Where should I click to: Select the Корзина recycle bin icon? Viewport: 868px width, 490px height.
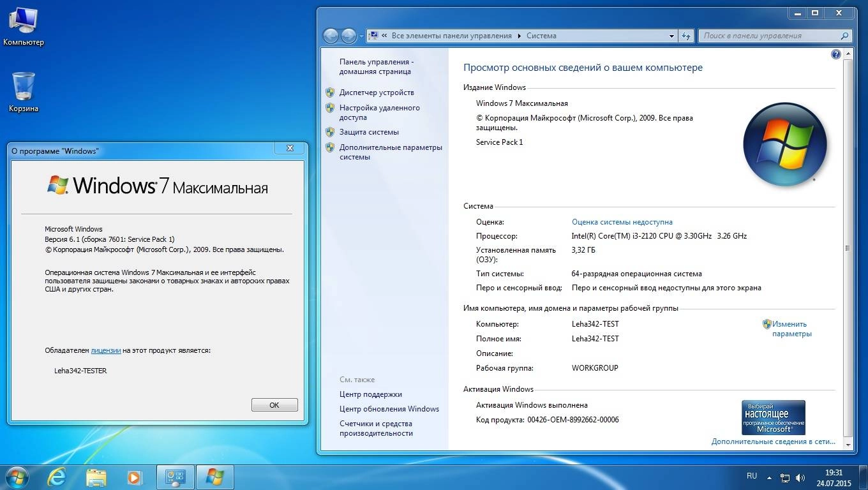(x=24, y=93)
